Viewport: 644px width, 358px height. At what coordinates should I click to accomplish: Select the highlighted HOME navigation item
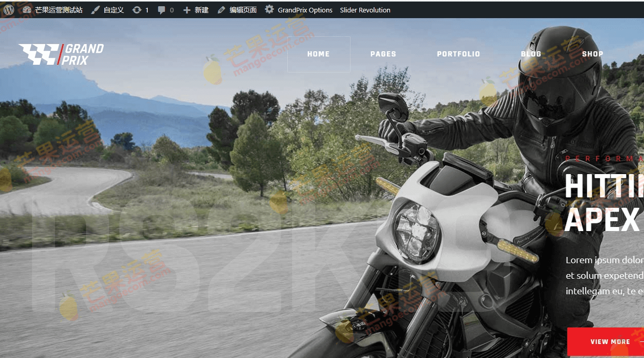point(318,54)
